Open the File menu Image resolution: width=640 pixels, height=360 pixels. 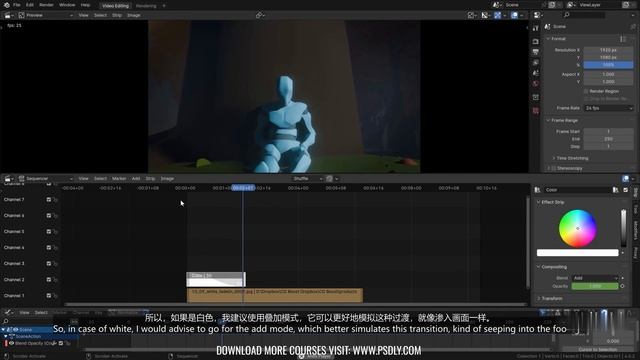coord(16,5)
